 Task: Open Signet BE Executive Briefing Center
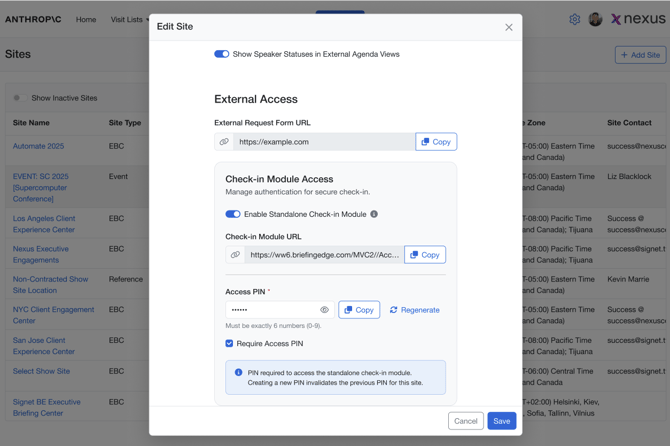click(x=47, y=408)
